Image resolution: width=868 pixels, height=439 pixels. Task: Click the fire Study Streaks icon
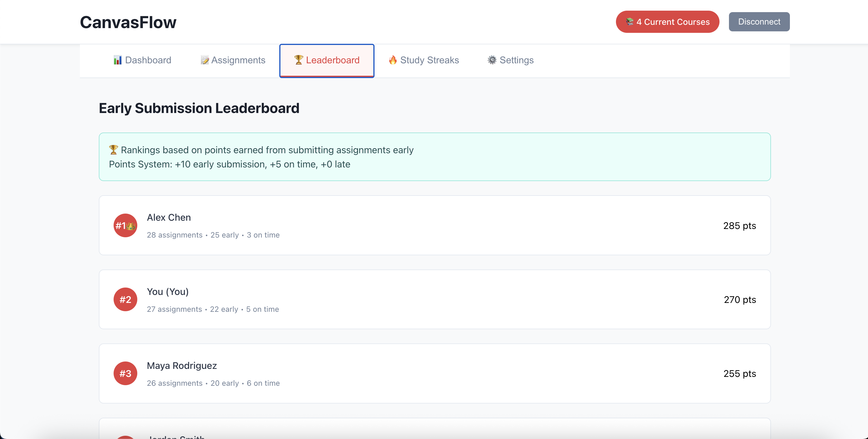[393, 60]
